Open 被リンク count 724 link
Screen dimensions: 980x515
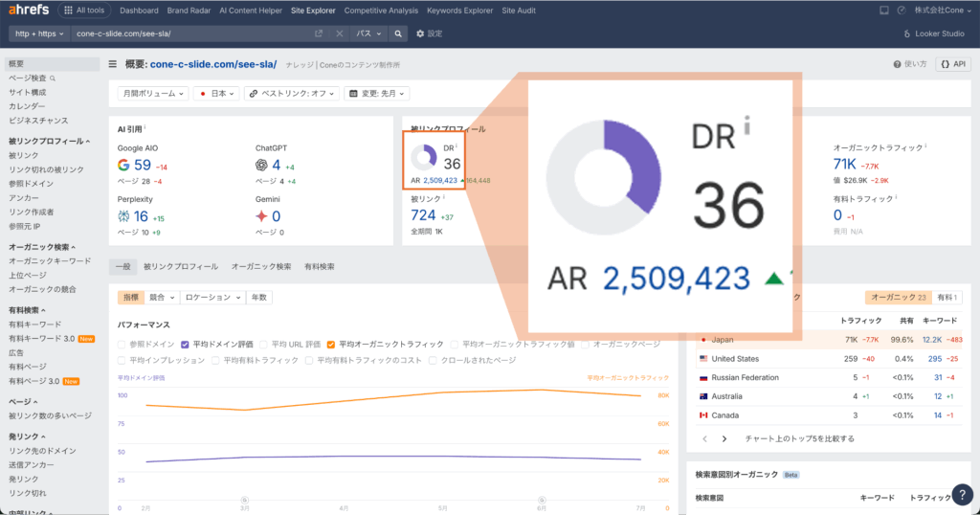pos(423,215)
